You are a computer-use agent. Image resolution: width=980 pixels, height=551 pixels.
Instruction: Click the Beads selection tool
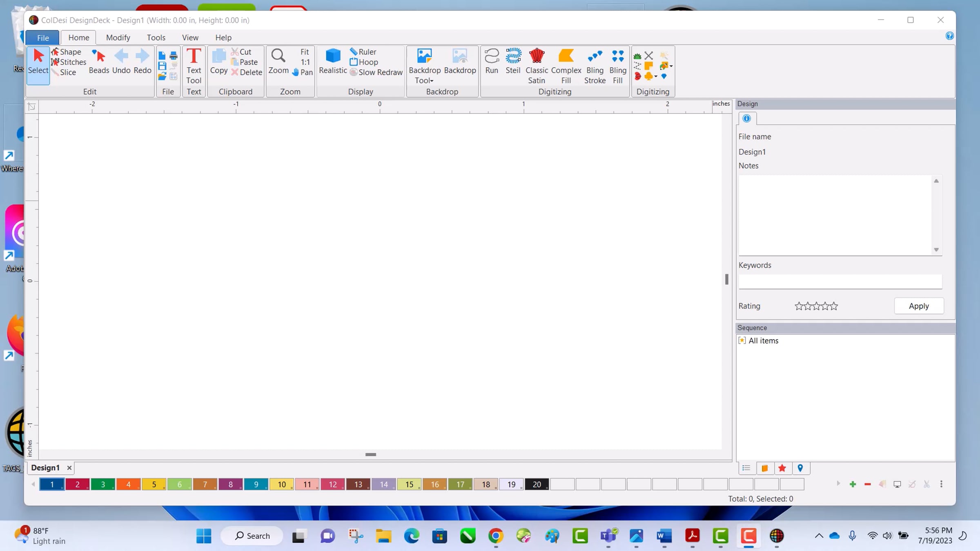[x=99, y=61]
